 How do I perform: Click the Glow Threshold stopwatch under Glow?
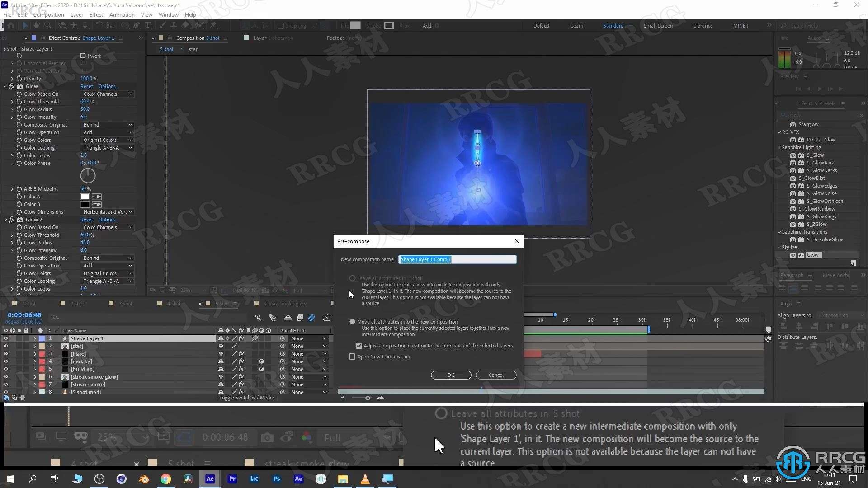click(x=19, y=102)
